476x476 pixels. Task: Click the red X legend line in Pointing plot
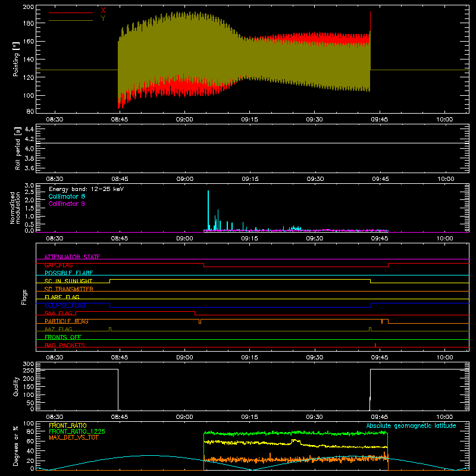click(x=71, y=12)
